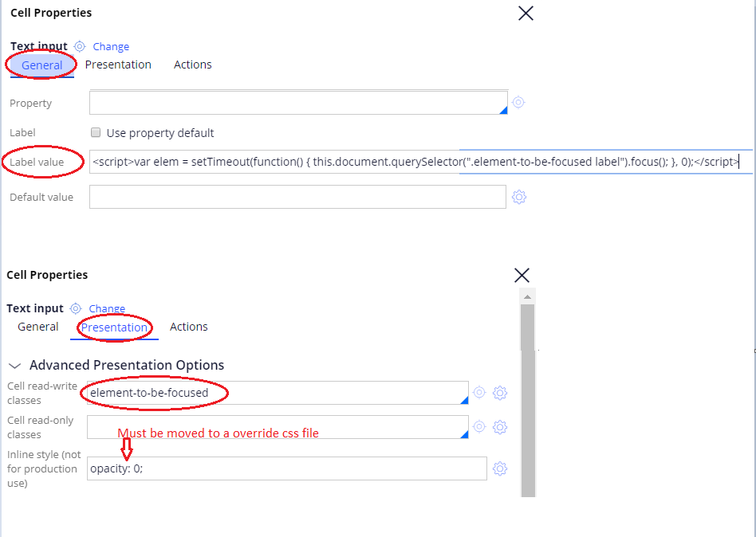Open the Cell read-only classes dropdown
The image size is (756, 537).
[x=464, y=434]
